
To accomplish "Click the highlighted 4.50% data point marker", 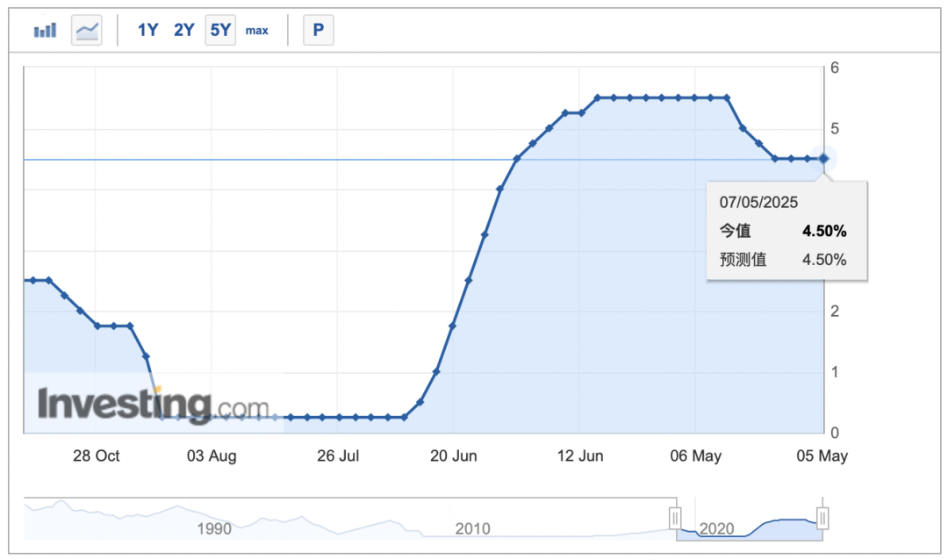I will 823,159.
